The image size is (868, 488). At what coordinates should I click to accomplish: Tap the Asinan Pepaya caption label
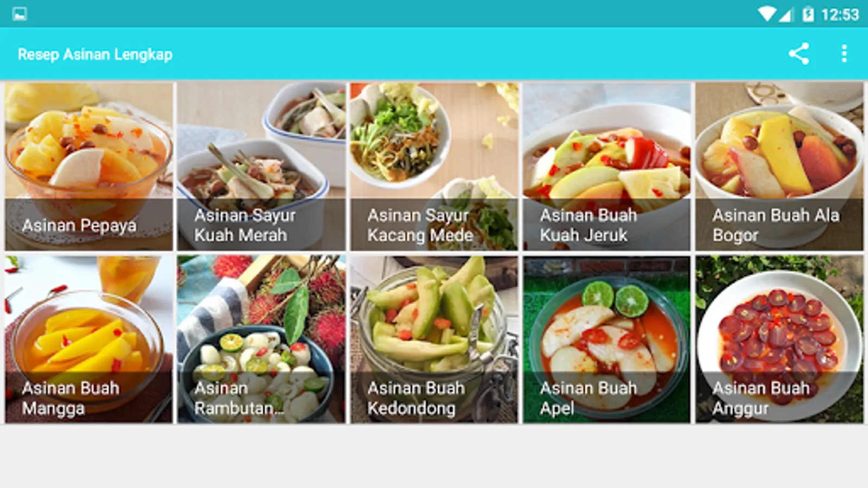click(79, 226)
